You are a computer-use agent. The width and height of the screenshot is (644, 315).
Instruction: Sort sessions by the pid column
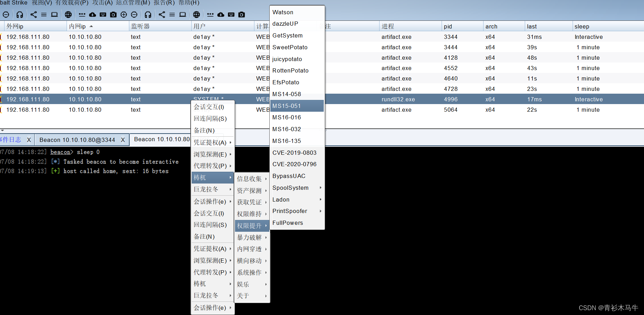tap(462, 26)
